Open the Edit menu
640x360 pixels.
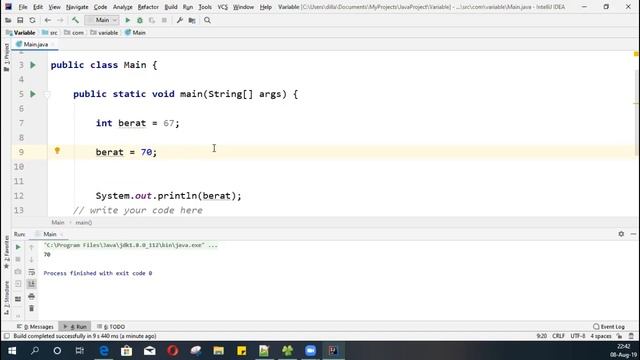tap(38, 7)
